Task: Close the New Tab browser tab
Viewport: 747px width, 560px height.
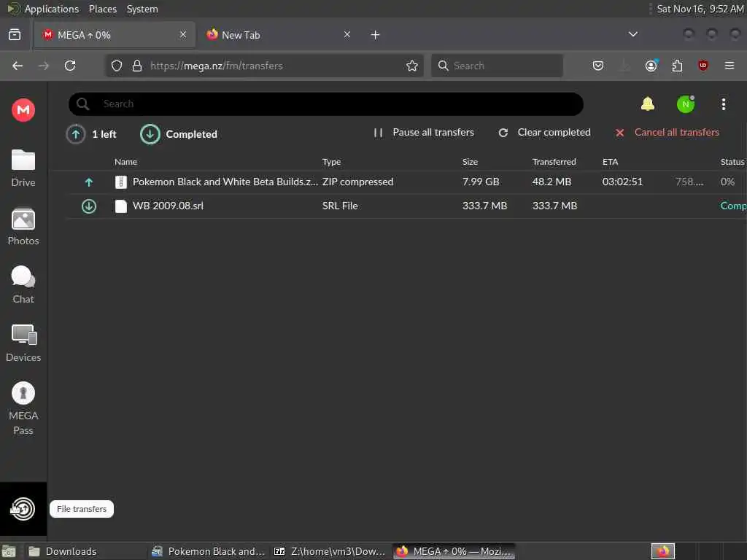Action: pos(347,34)
